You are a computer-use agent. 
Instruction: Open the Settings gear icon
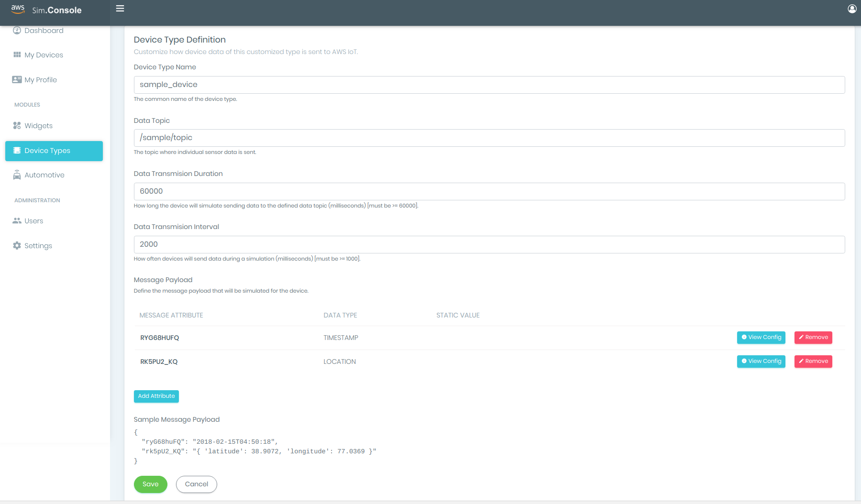17,245
